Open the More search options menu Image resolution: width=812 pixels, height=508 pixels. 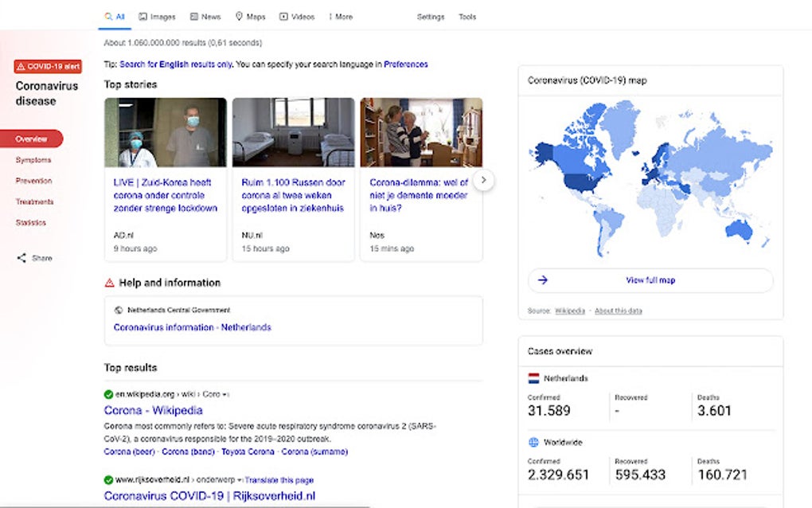(340, 17)
